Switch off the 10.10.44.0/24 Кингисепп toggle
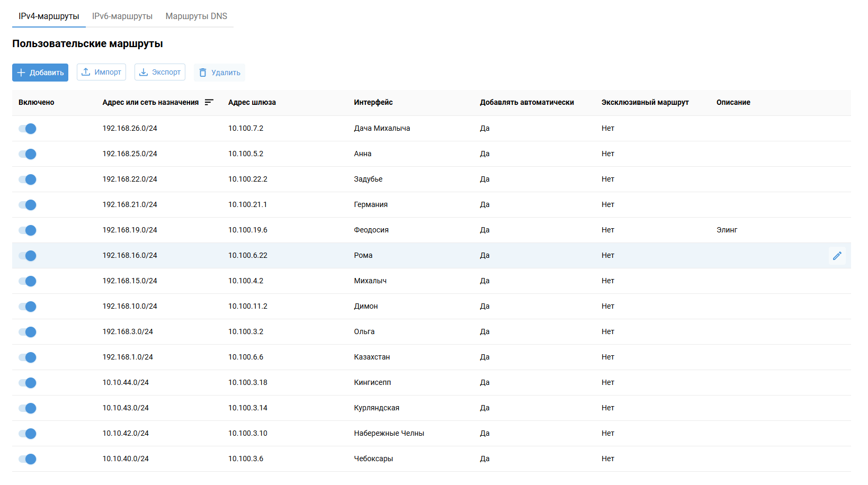The image size is (868, 485). coord(28,383)
